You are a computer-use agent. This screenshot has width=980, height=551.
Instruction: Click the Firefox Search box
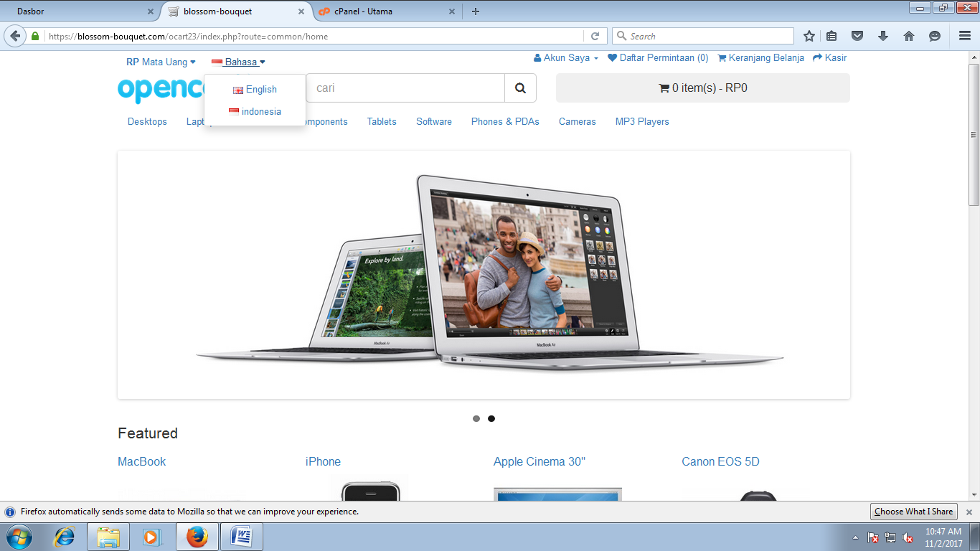pyautogui.click(x=703, y=36)
